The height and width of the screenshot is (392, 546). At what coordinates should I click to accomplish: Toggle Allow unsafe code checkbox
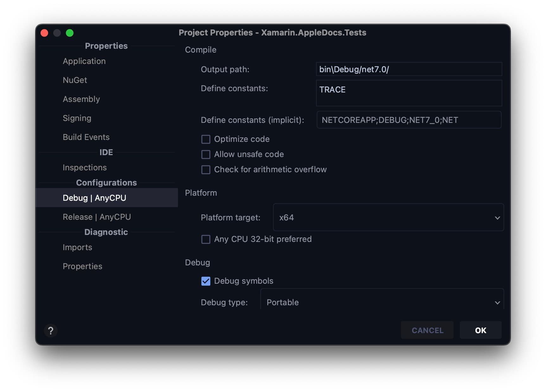click(206, 155)
